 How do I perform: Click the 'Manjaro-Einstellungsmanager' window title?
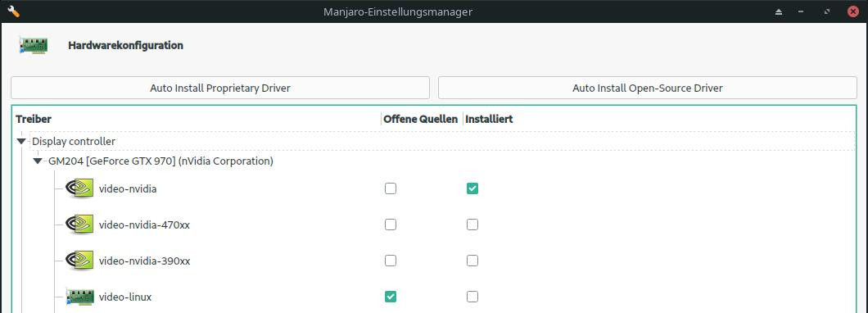[398, 11]
